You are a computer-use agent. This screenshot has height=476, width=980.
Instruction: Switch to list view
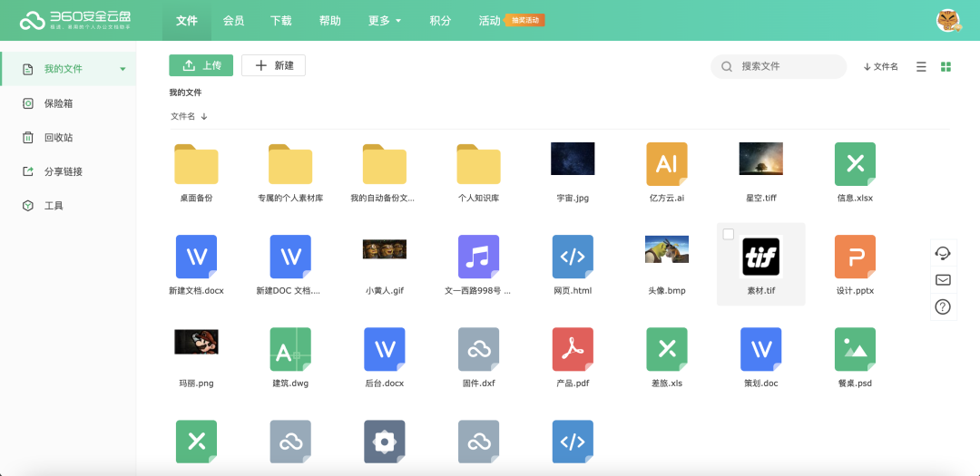click(921, 67)
